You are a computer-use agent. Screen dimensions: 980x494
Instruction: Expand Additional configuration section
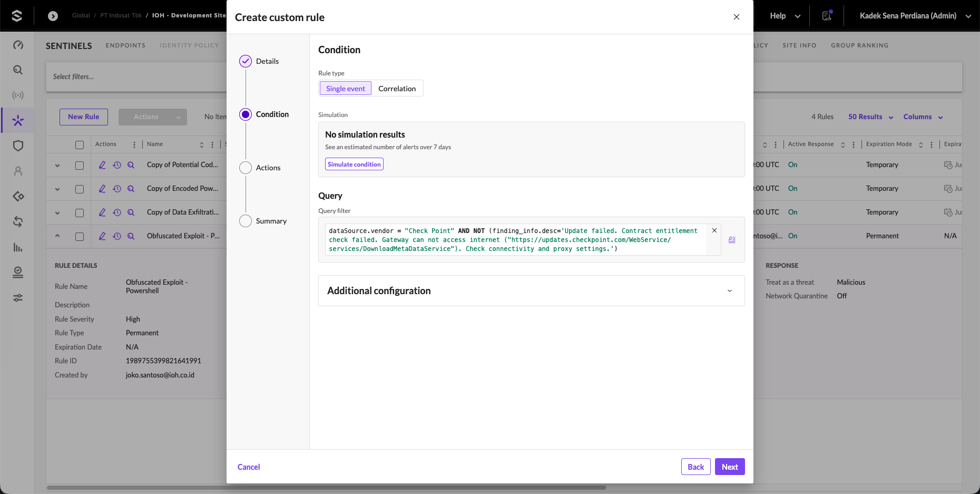[x=531, y=290]
